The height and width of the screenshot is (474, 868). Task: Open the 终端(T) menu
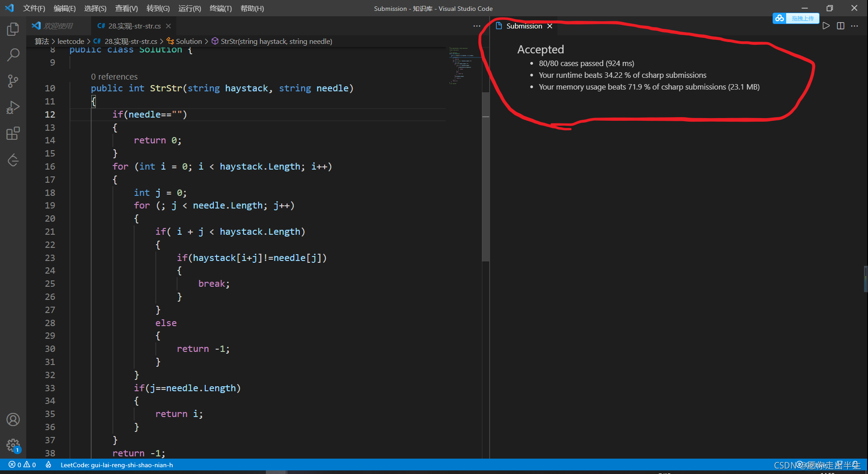pyautogui.click(x=221, y=8)
